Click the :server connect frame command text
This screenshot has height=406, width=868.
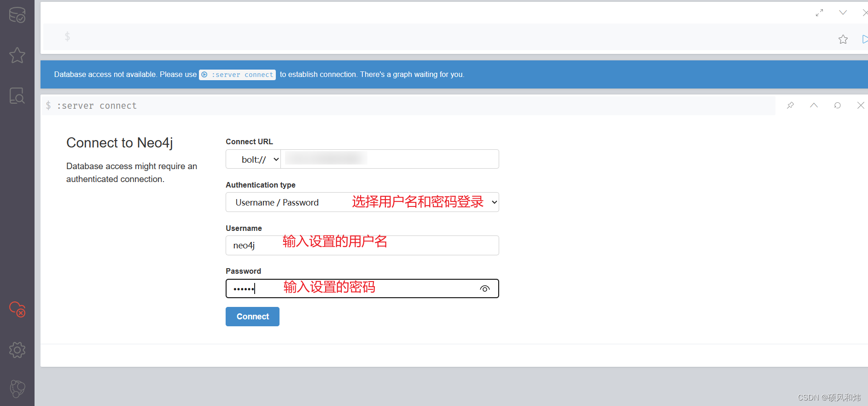[97, 106]
